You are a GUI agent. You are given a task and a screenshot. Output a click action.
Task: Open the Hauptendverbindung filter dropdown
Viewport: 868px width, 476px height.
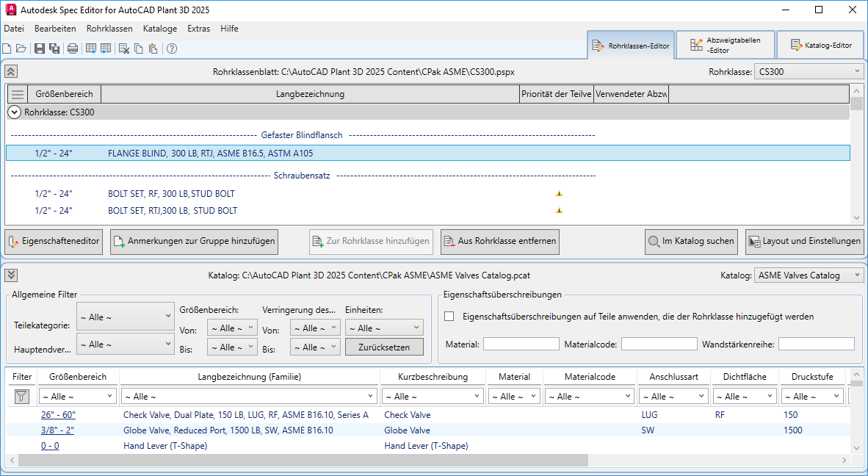(126, 344)
